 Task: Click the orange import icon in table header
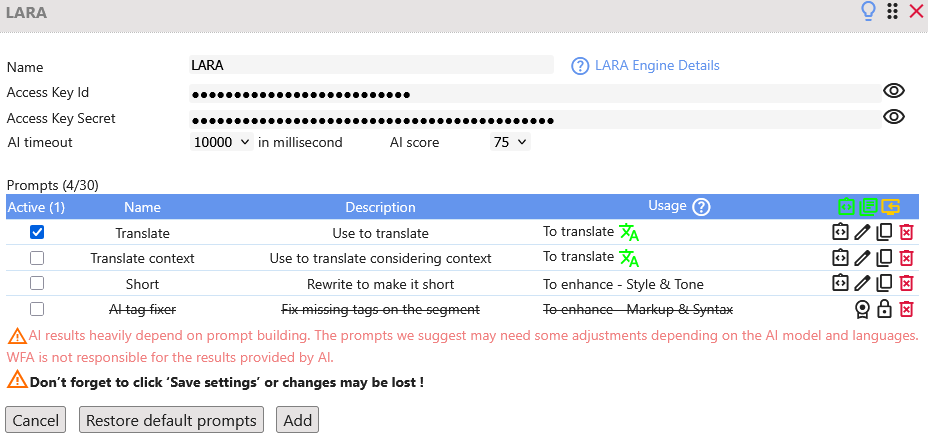click(x=891, y=207)
